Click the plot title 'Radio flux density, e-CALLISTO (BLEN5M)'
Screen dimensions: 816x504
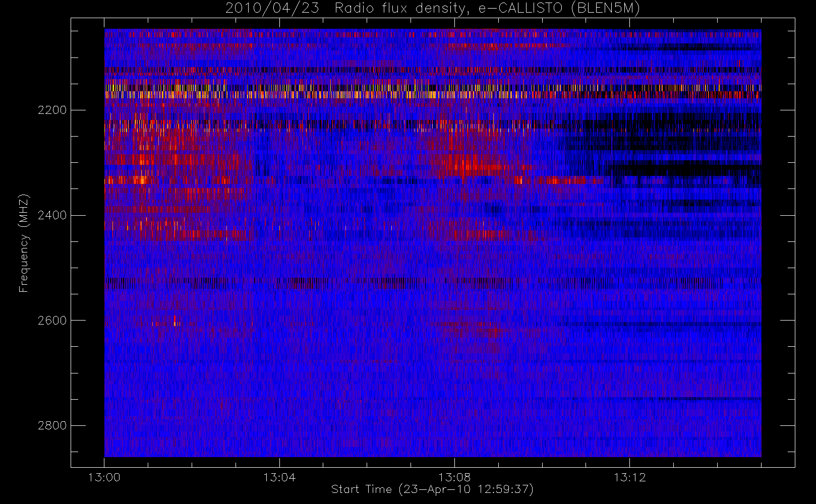487,9
